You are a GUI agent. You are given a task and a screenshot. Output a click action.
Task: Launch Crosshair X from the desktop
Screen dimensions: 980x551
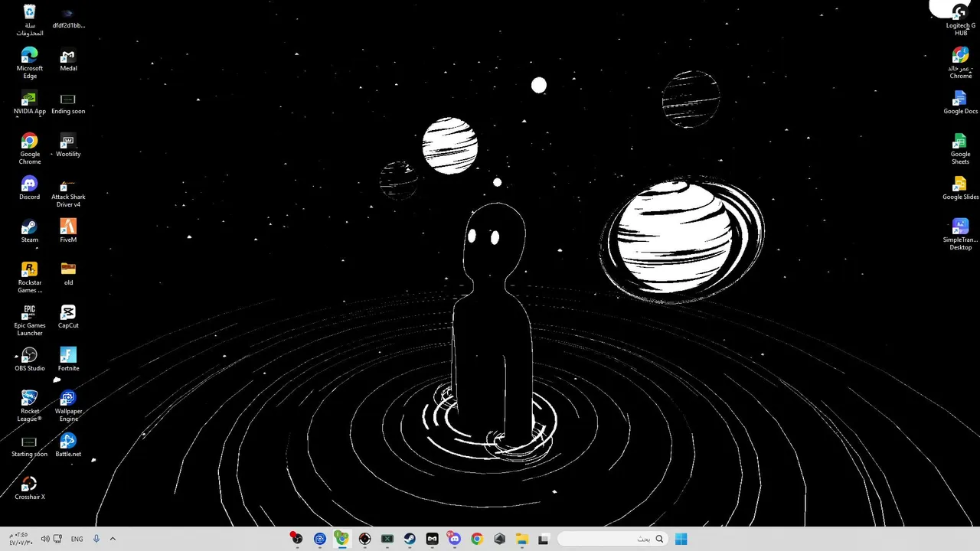tap(30, 489)
